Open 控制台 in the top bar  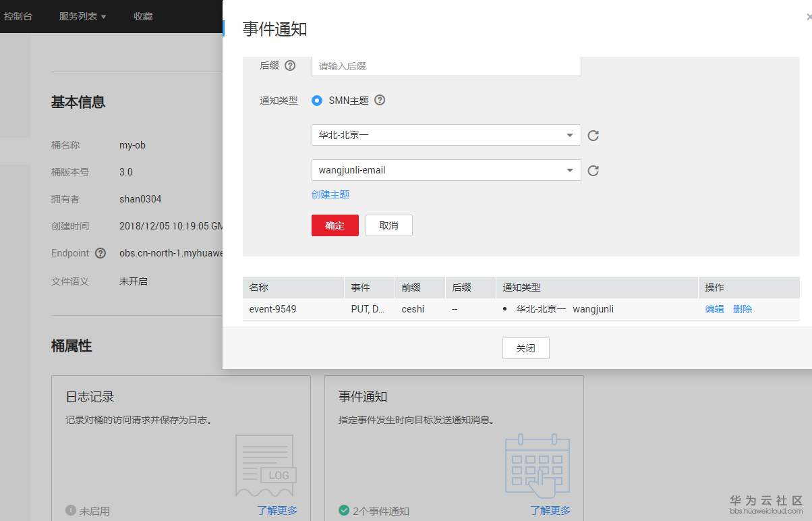[18, 16]
